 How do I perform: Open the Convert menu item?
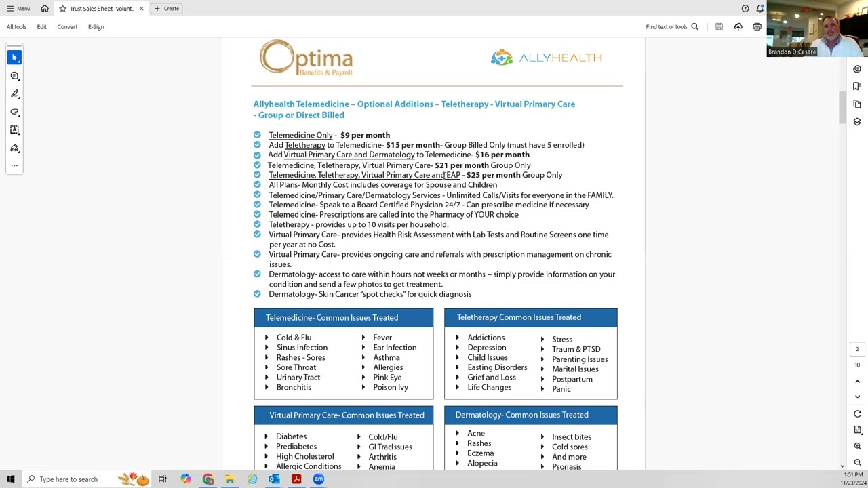pos(67,26)
